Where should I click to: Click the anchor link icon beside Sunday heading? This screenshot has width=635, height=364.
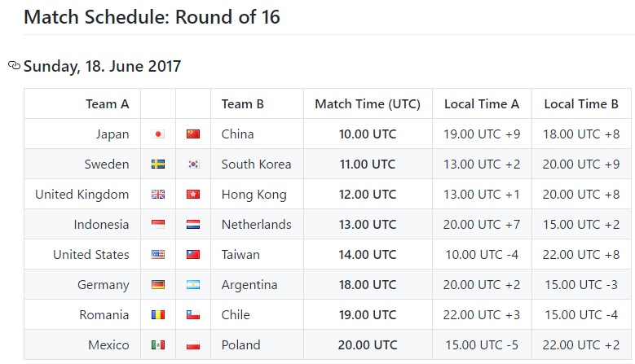point(14,65)
